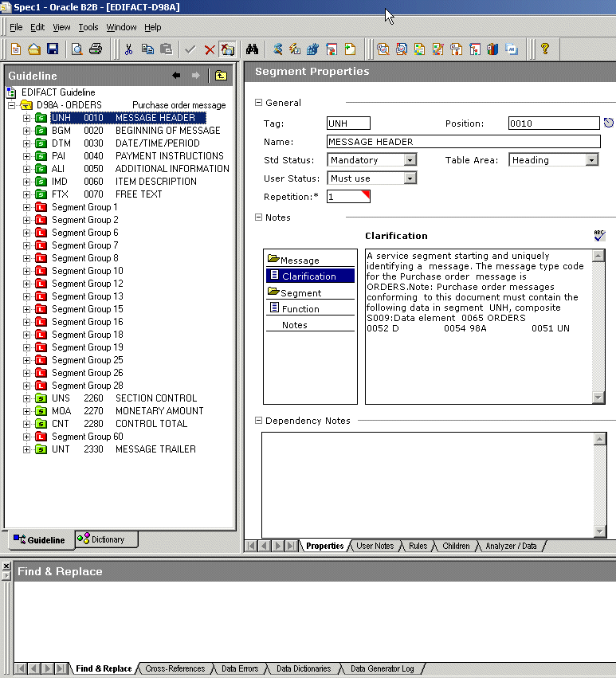The width and height of the screenshot is (616, 678).
Task: Select the MOA MONETARY AMOUNT row
Action: [x=128, y=411]
